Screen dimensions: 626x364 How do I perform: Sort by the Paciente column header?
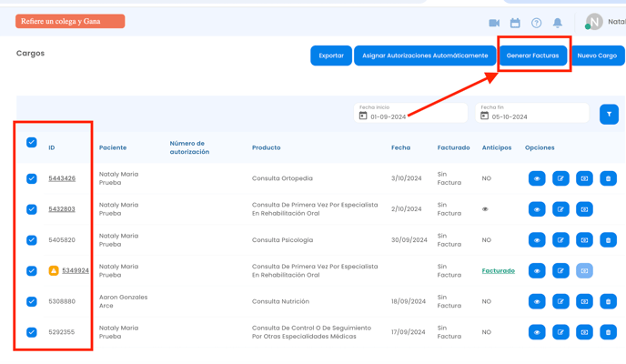[113, 147]
